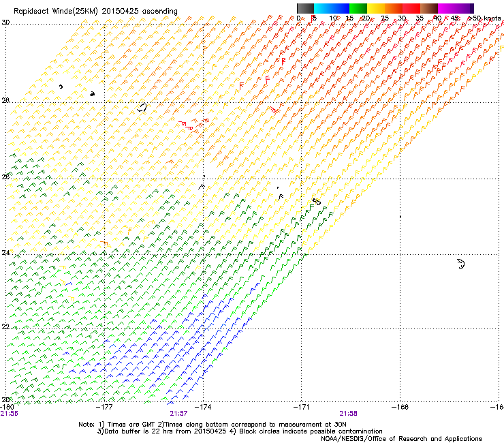Screen dimensions: 504x443
Task: Click the red segment of the color bar
Action: click(x=411, y=8)
